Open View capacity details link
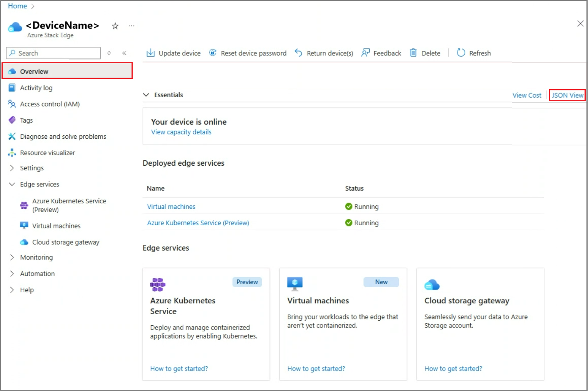 point(181,132)
